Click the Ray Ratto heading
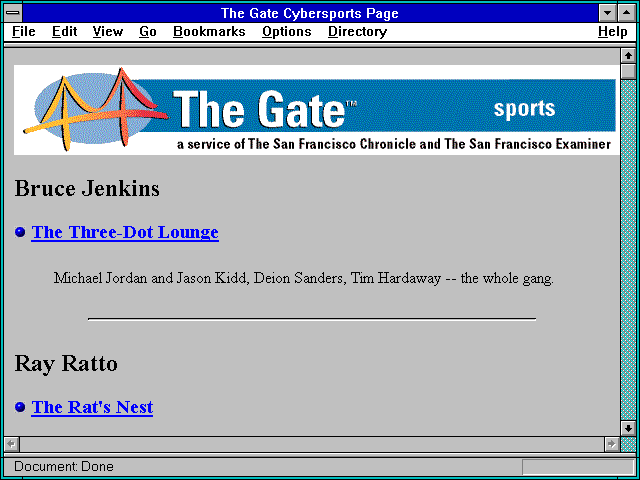This screenshot has width=640, height=480. coord(66,364)
